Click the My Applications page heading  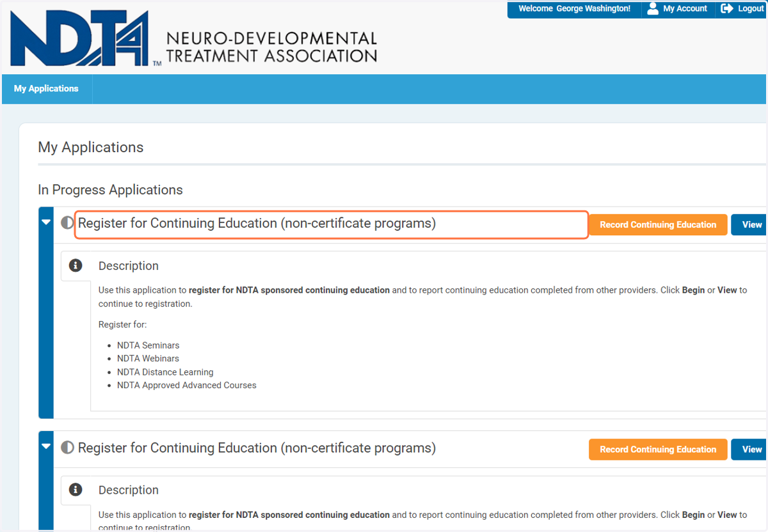[91, 147]
